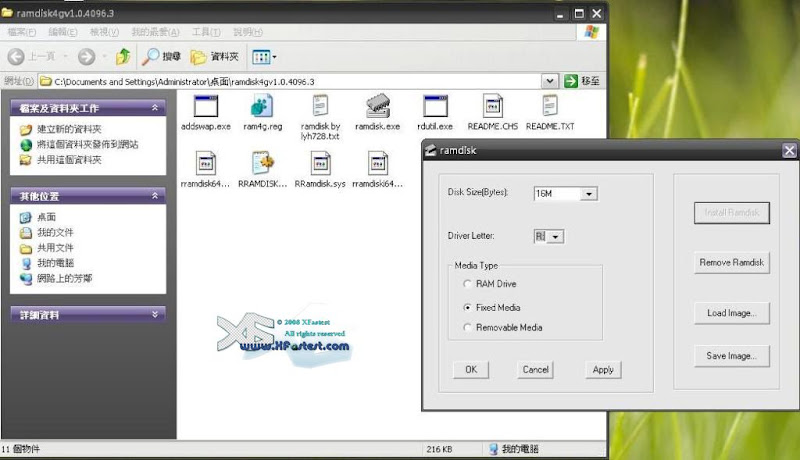This screenshot has height=460, width=800.
Task: Select the RRAMDISK setup info file icon
Action: [x=262, y=163]
